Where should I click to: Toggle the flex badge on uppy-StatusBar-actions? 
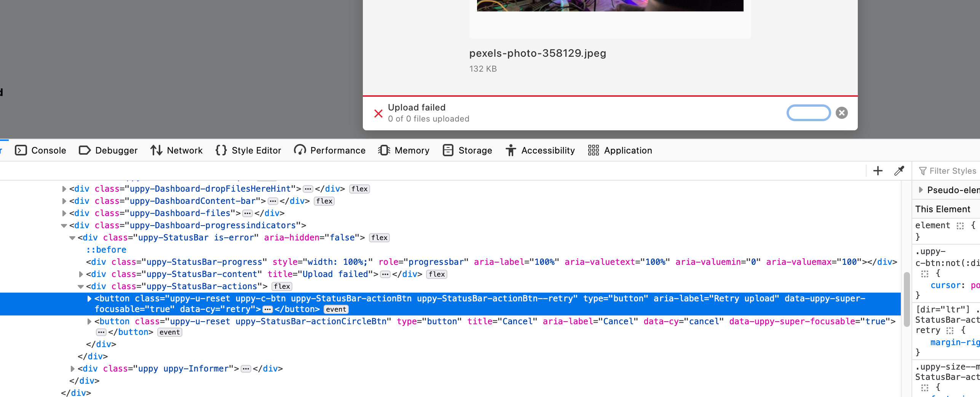point(282,287)
